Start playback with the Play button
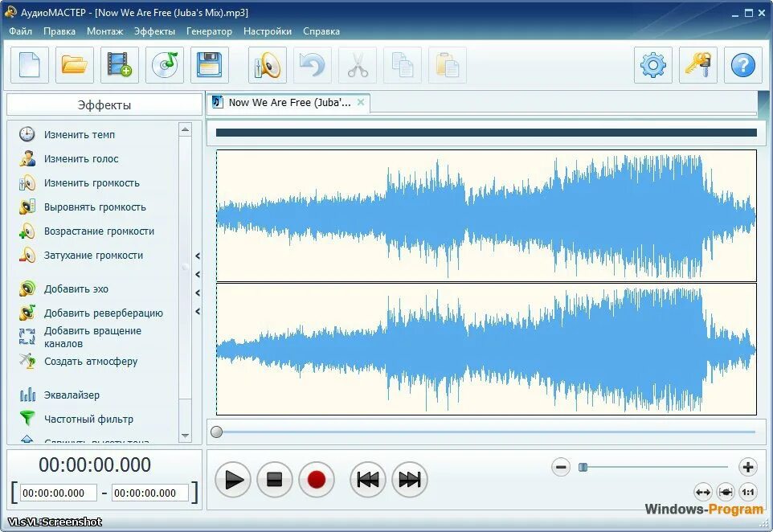 pyautogui.click(x=233, y=479)
